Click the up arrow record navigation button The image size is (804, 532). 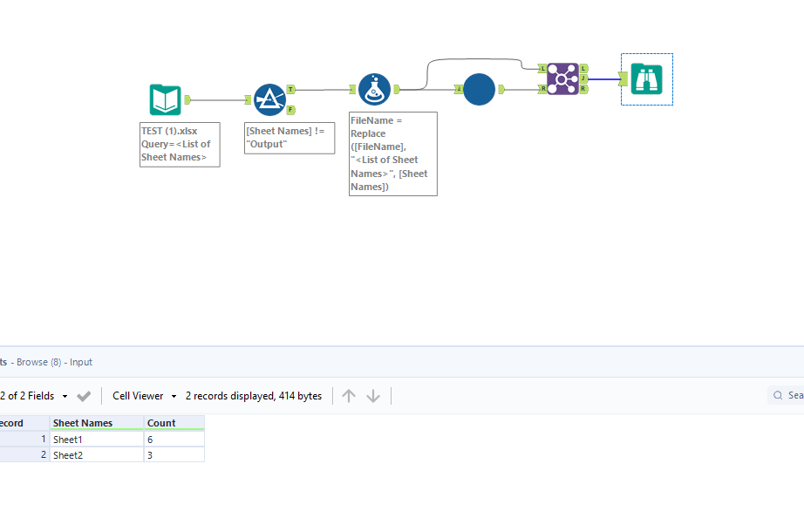tap(348, 395)
